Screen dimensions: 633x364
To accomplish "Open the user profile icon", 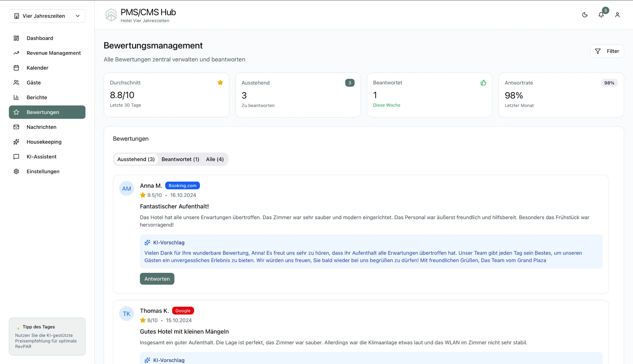I will click(x=617, y=15).
